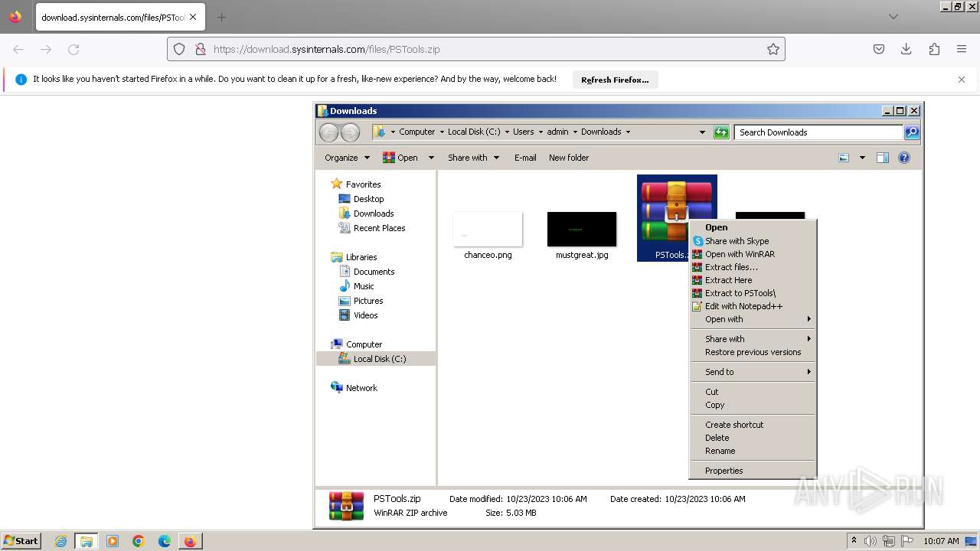Choose Extract files... in context menu

pyautogui.click(x=753, y=267)
